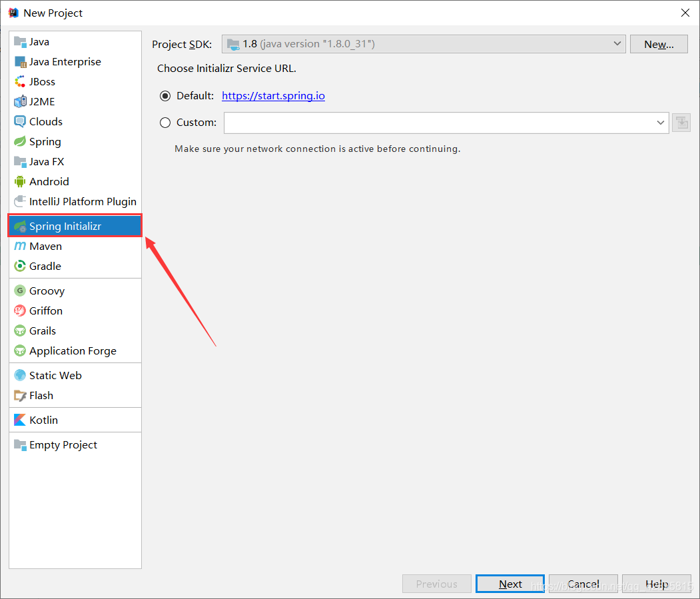Enable the Custom URL radio option
This screenshot has width=700, height=599.
pos(166,123)
